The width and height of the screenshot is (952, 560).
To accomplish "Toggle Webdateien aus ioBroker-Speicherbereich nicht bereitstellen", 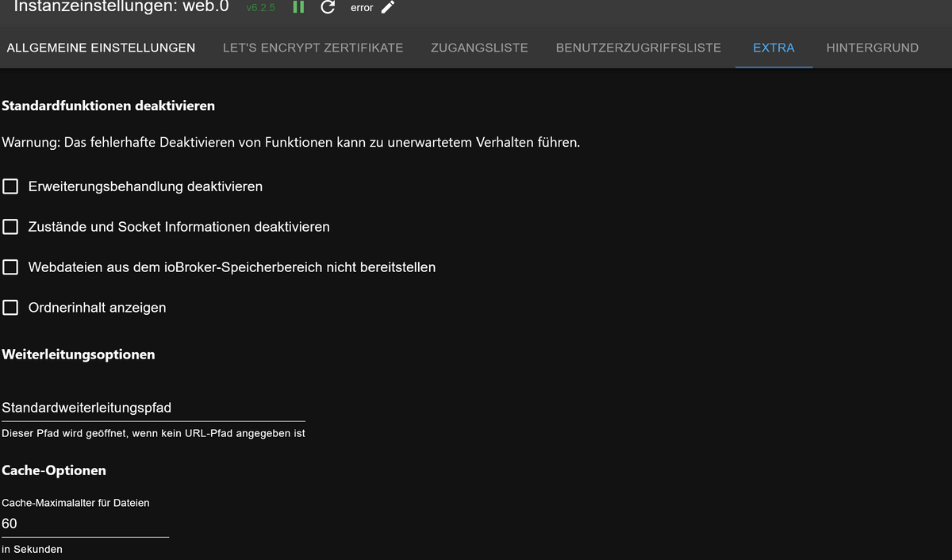I will click(10, 267).
